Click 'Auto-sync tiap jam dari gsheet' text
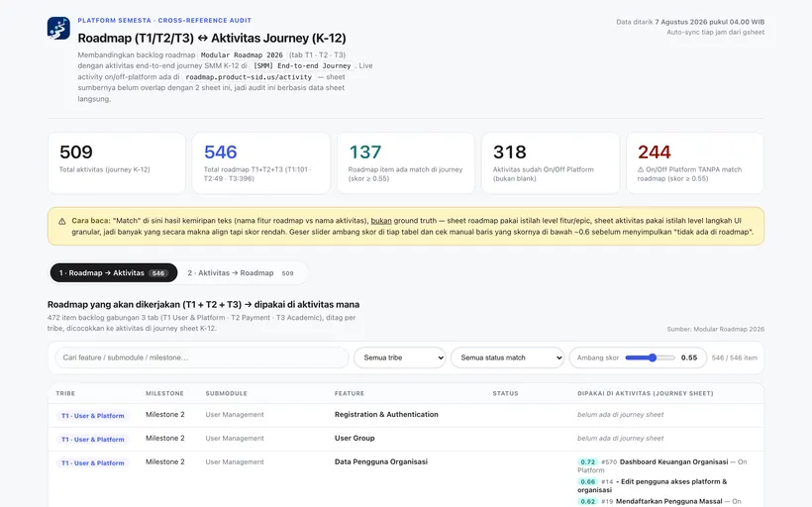Screen dimensions: 812x507 click(x=716, y=32)
